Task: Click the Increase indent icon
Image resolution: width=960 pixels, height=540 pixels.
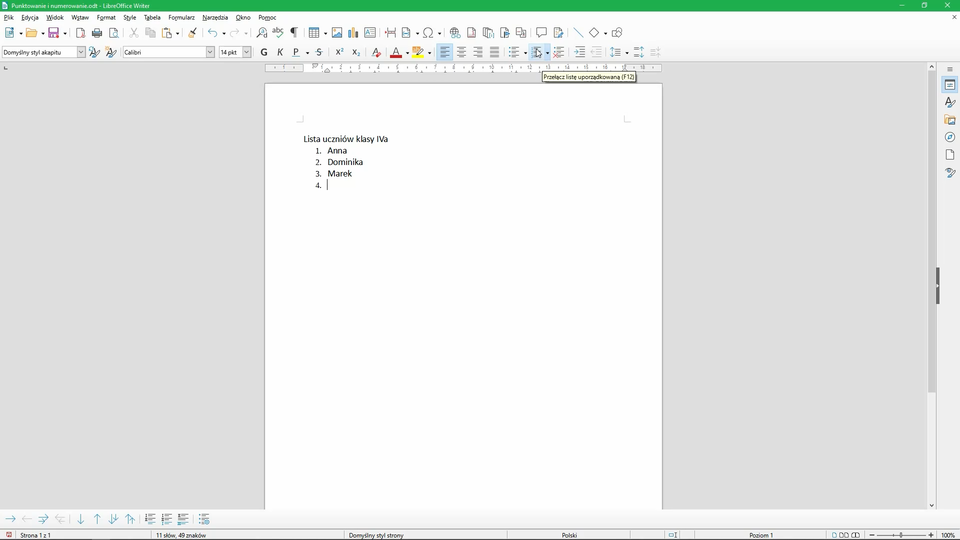Action: click(x=579, y=52)
